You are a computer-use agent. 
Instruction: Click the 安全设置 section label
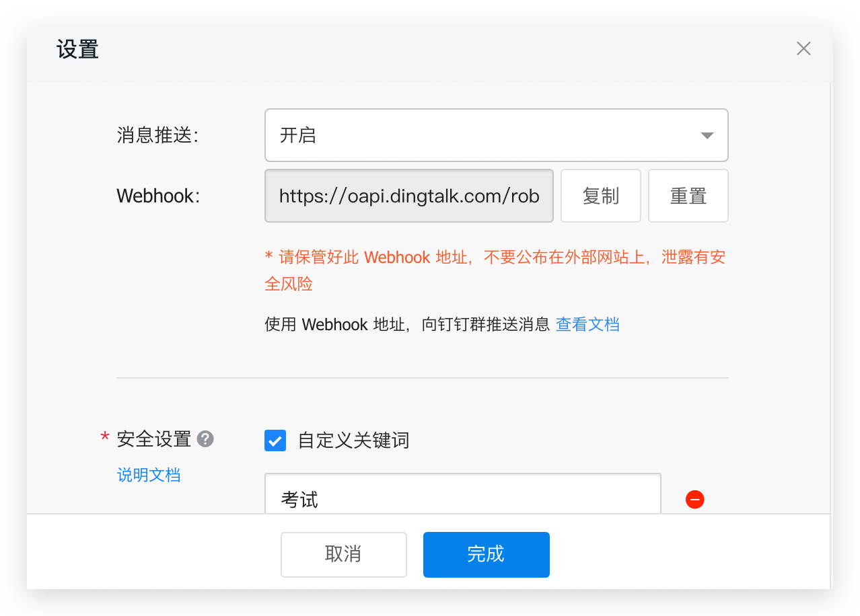154,439
